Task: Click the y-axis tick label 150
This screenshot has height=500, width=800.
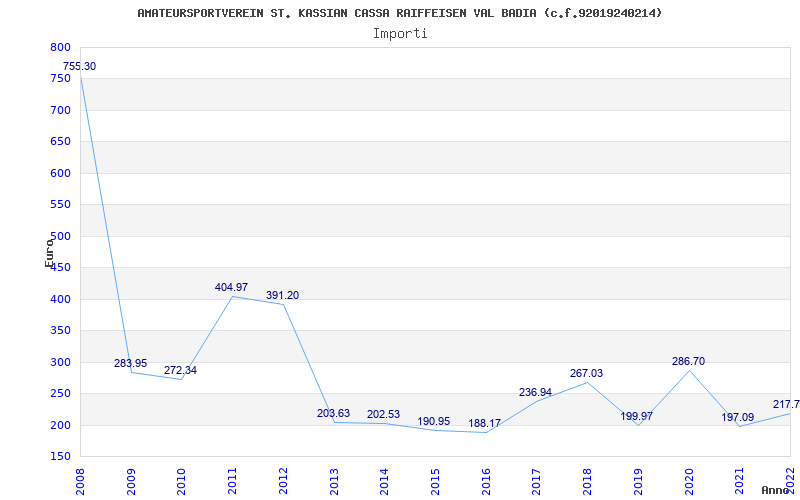Action: point(60,457)
